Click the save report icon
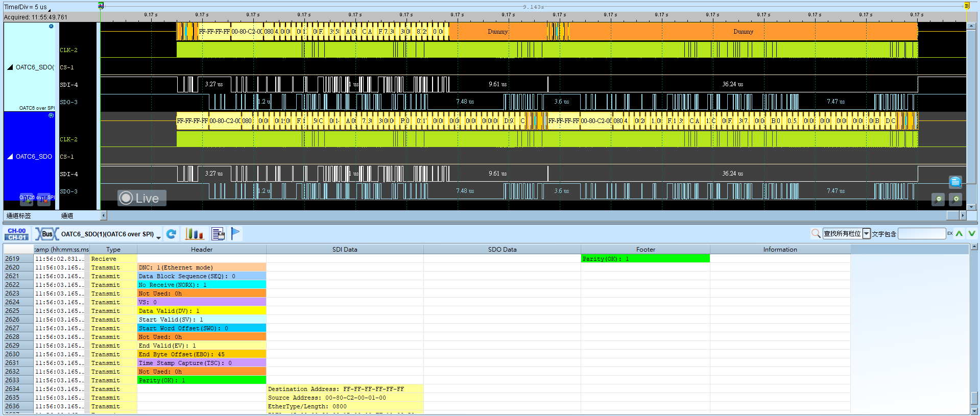980x416 pixels. [x=218, y=234]
